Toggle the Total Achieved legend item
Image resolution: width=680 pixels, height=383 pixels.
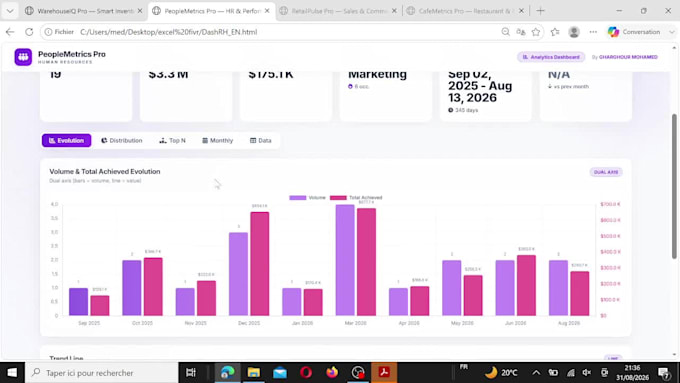[x=356, y=197]
